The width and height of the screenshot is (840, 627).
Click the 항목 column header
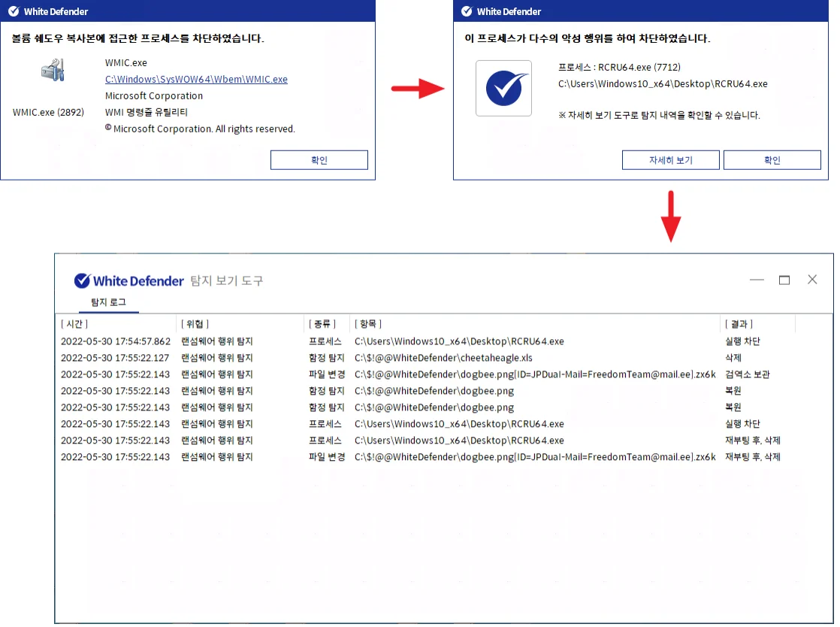click(367, 324)
